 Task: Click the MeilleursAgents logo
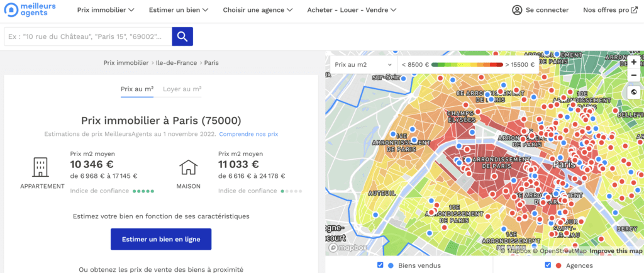pyautogui.click(x=30, y=10)
